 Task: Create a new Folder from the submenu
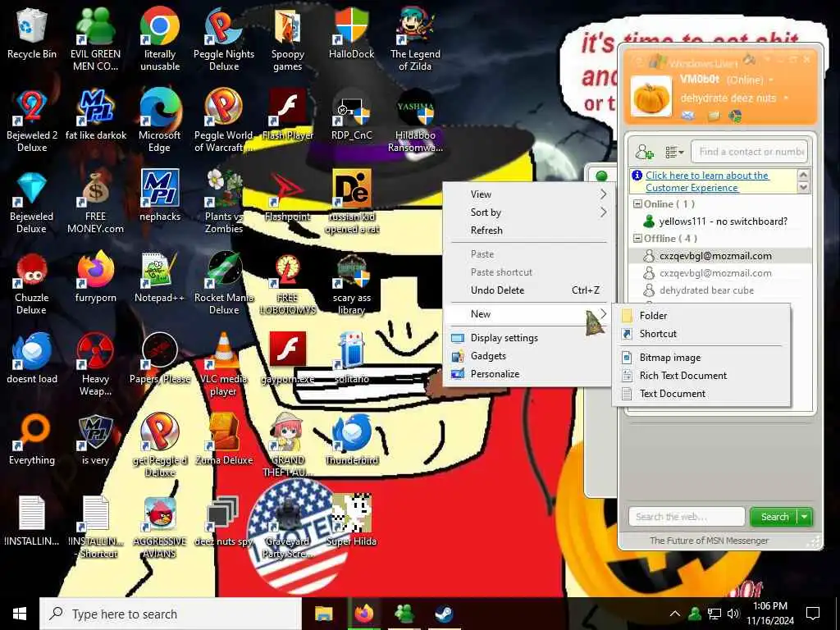tap(702, 316)
